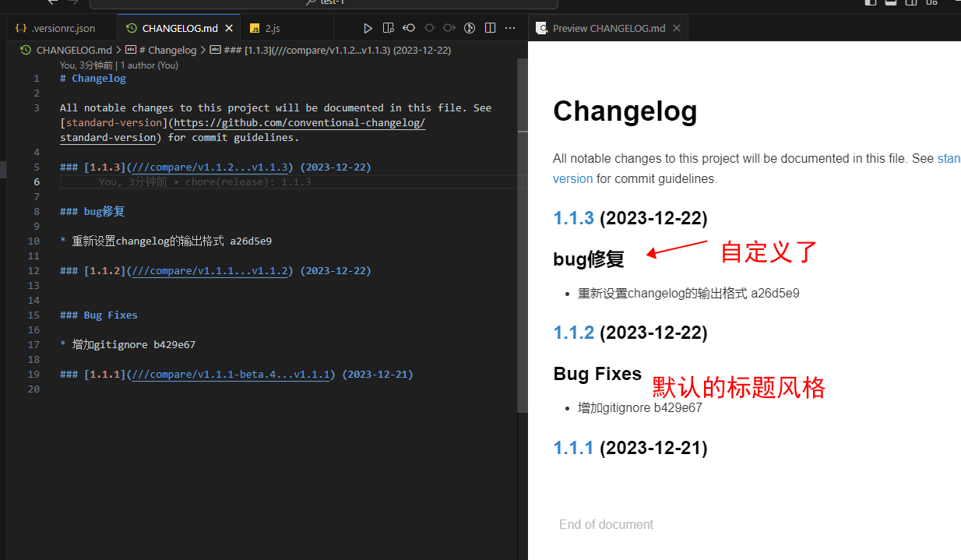Toggle GitLens file blame annotations icon
Viewport: 961px width, 560px height.
point(470,28)
